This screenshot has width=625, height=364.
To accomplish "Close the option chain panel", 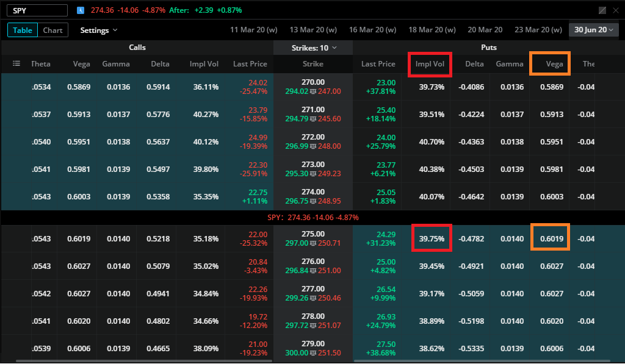I will (616, 10).
